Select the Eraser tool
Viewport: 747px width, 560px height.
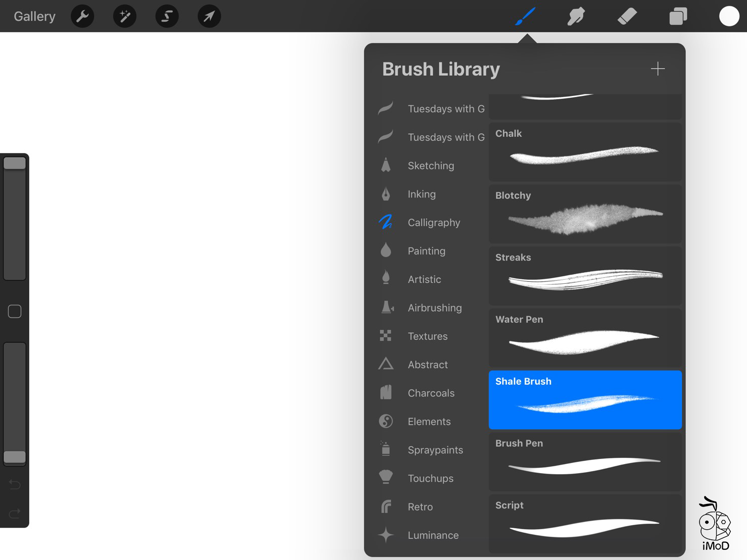click(627, 17)
